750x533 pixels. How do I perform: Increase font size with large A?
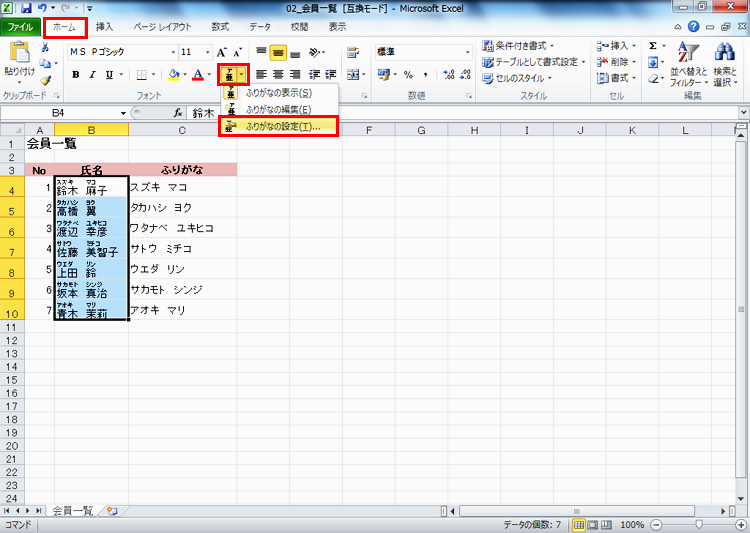(x=221, y=52)
